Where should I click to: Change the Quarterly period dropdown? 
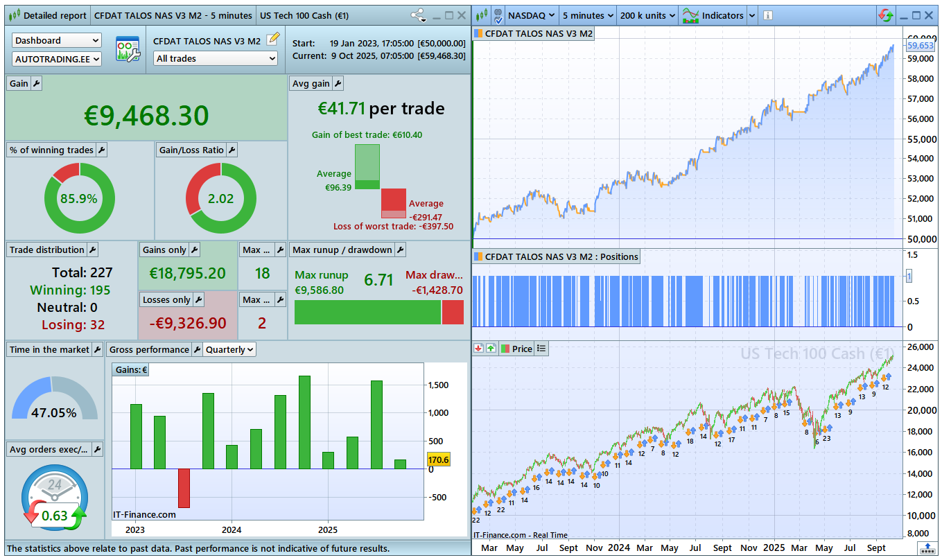point(229,350)
